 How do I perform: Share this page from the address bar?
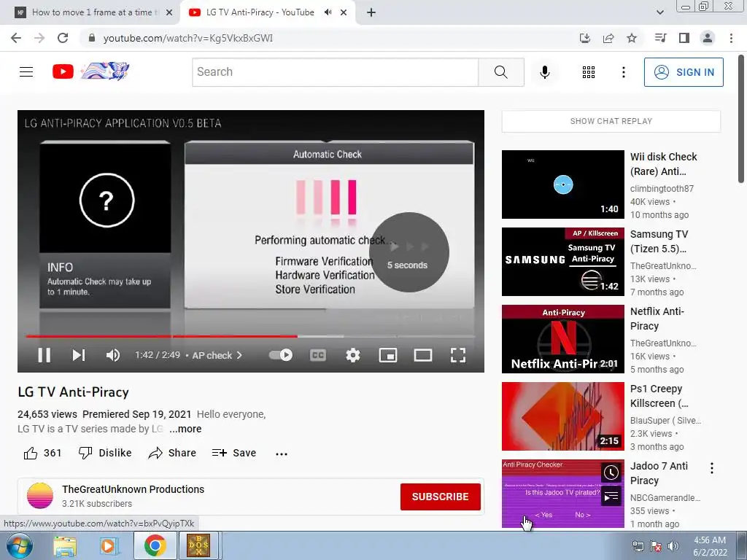[608, 38]
